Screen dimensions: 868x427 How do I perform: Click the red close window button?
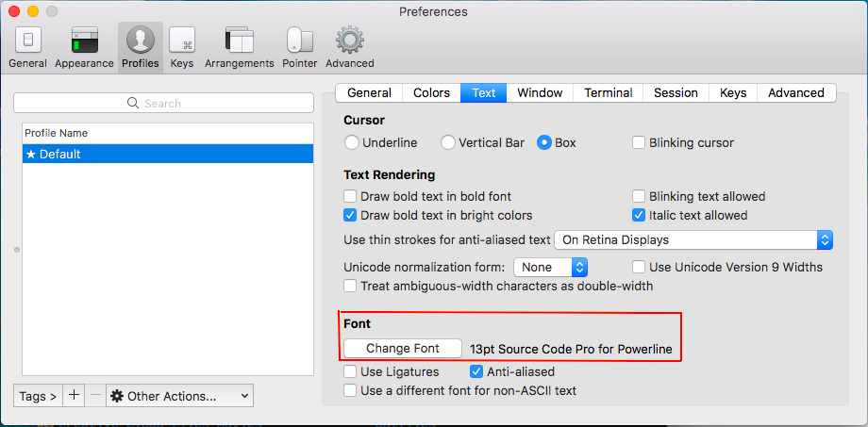tap(14, 11)
